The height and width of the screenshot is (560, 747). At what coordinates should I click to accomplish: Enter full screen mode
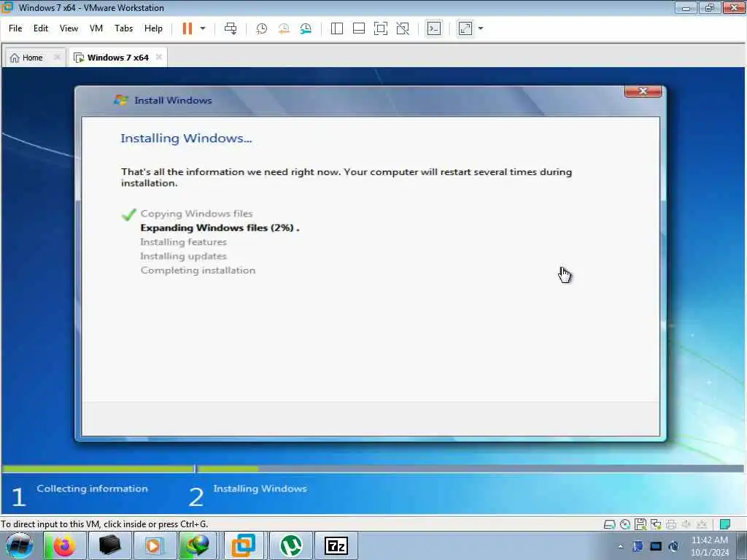click(381, 28)
